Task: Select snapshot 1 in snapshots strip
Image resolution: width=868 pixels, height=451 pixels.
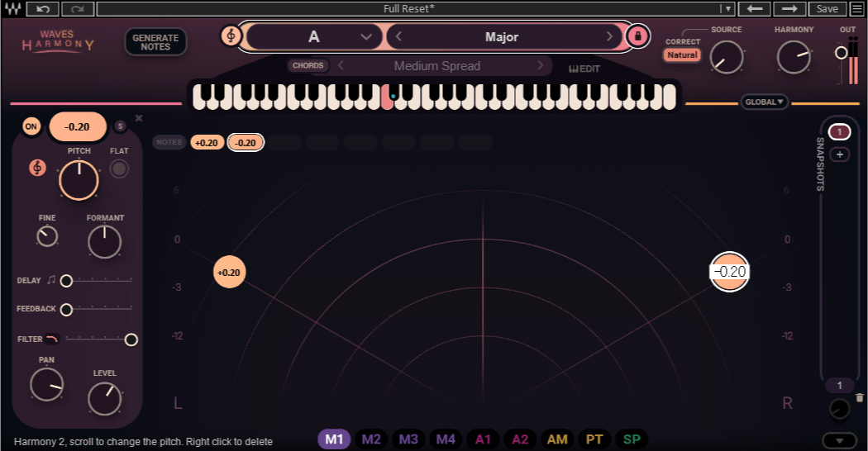Action: [x=839, y=131]
